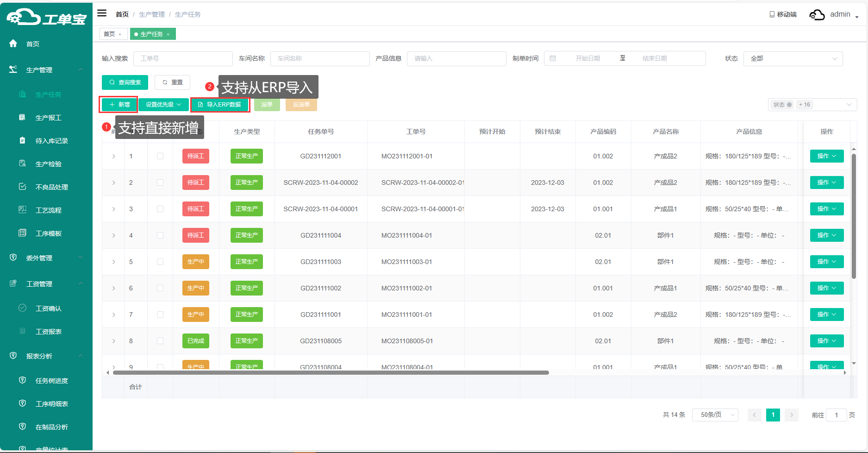Click the 移动端 mobile icon
This screenshot has height=453, width=868.
point(772,14)
